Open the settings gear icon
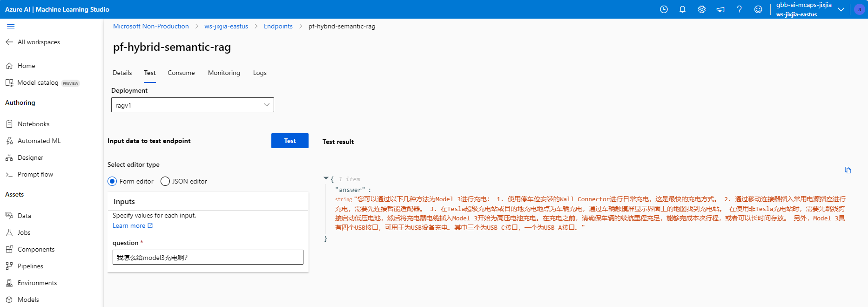The width and height of the screenshot is (868, 307). [702, 9]
